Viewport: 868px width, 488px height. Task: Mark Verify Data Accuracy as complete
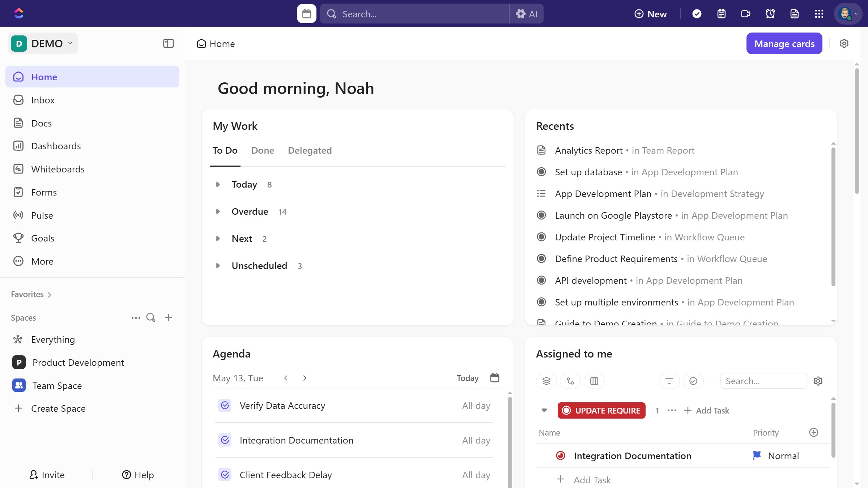point(225,405)
